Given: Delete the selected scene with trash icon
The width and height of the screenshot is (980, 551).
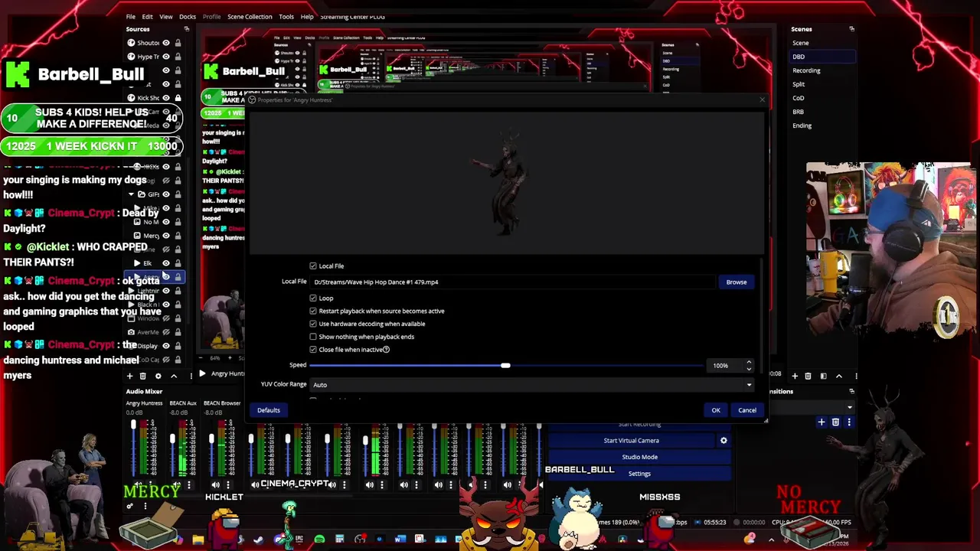Looking at the screenshot, I should coord(808,376).
